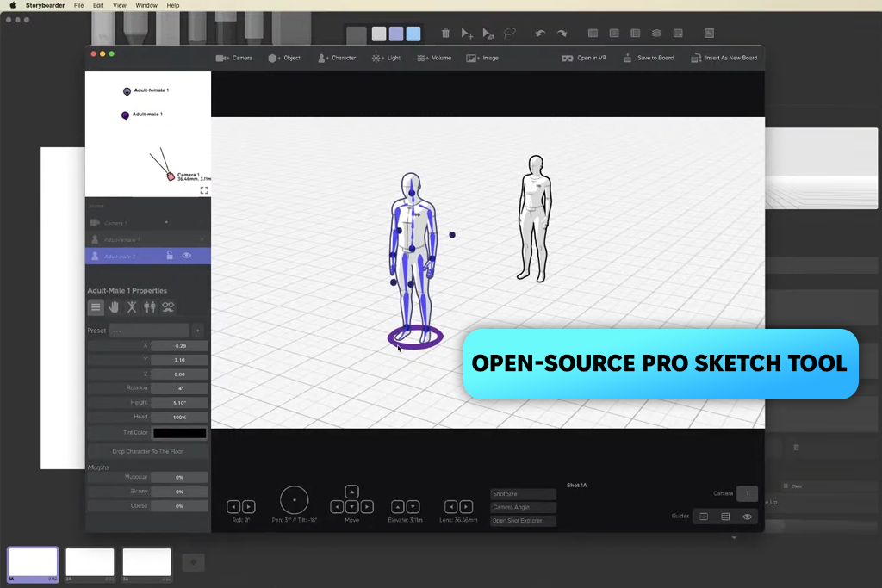Image resolution: width=882 pixels, height=588 pixels.
Task: Open hand poses tab icon
Action: click(114, 307)
